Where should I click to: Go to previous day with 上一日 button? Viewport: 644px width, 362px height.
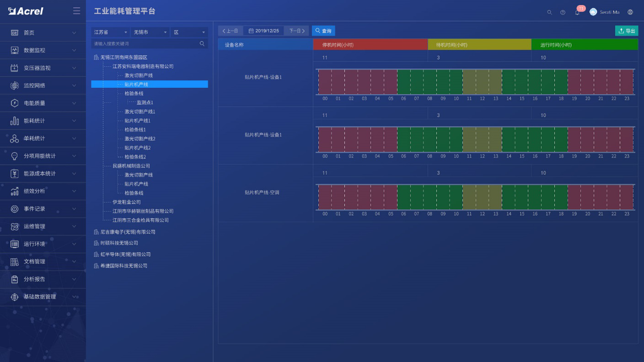click(x=231, y=31)
